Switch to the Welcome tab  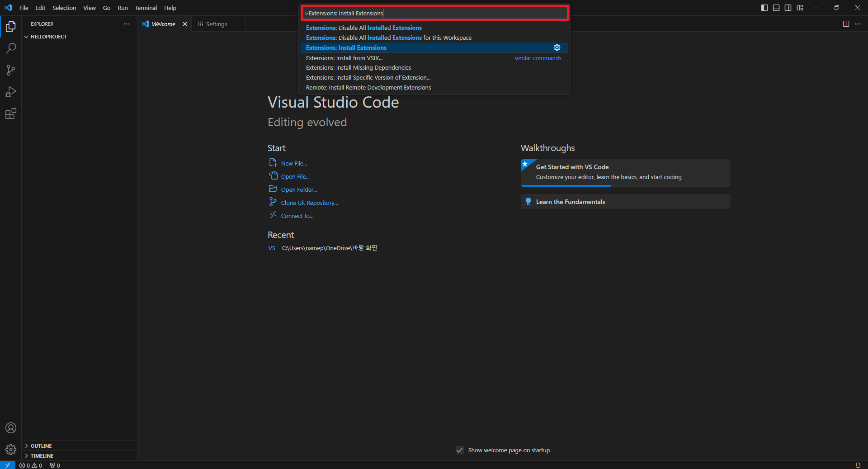click(163, 24)
